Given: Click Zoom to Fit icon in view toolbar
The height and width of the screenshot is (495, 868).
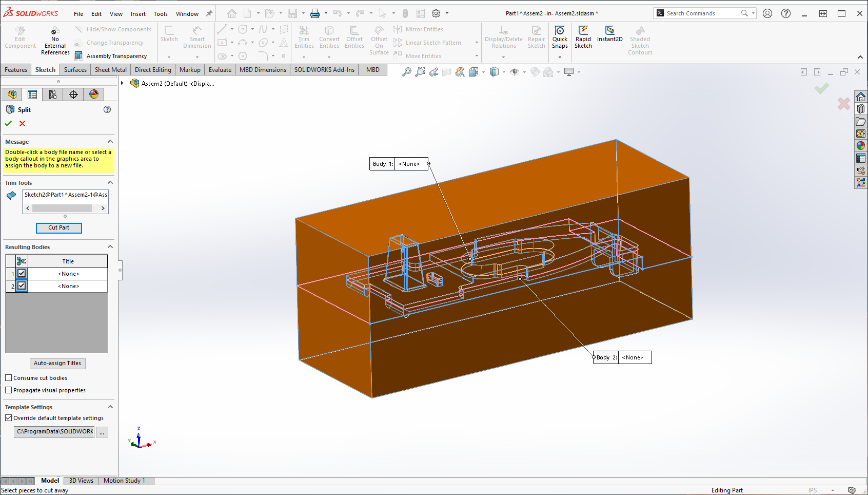Looking at the screenshot, I should (x=406, y=72).
